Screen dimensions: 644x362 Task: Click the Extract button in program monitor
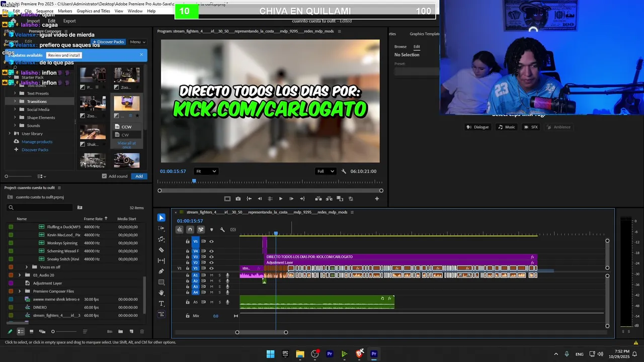click(329, 199)
